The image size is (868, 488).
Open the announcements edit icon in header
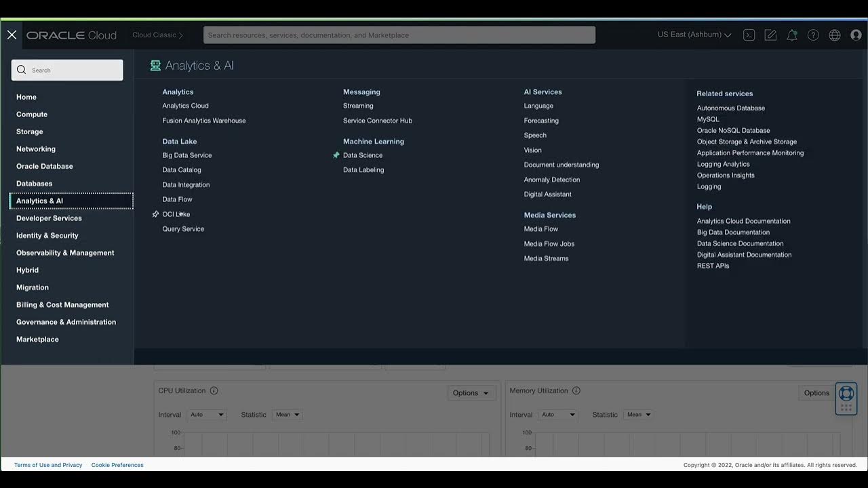(770, 35)
